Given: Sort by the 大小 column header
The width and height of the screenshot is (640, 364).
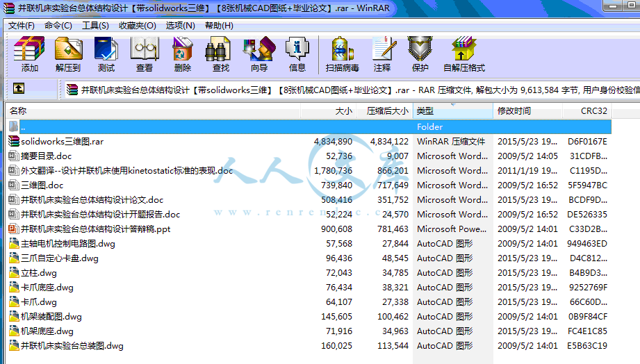Looking at the screenshot, I should (x=329, y=111).
